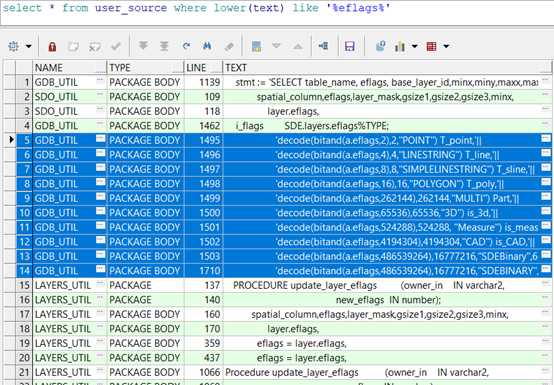Click the next record down arrow icon
Viewport: 554px width, 385px height.
tap(277, 46)
